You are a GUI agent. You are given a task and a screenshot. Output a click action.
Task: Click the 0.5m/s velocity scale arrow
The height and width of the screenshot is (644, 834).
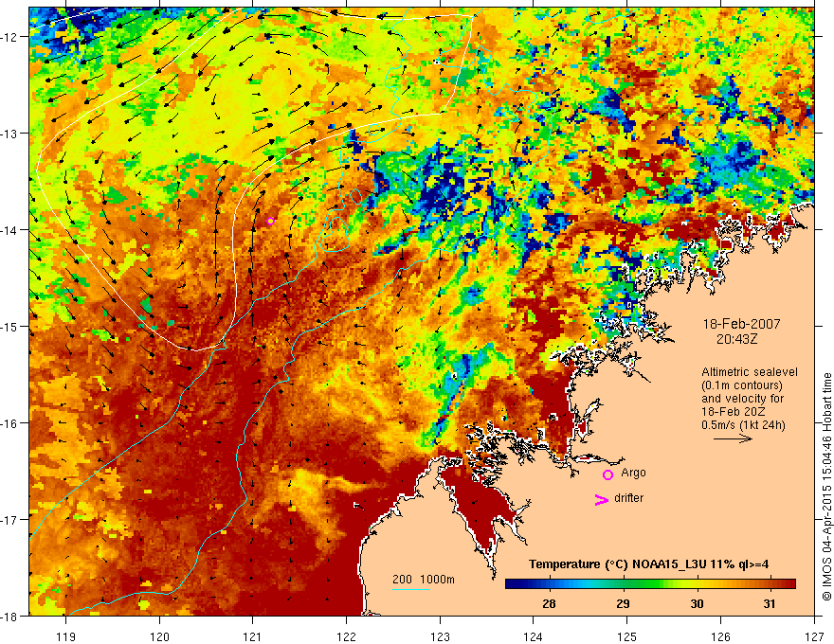(x=733, y=438)
